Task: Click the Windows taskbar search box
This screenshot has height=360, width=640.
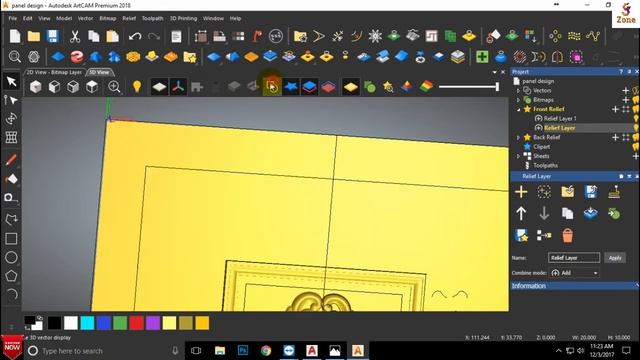Action: 104,351
